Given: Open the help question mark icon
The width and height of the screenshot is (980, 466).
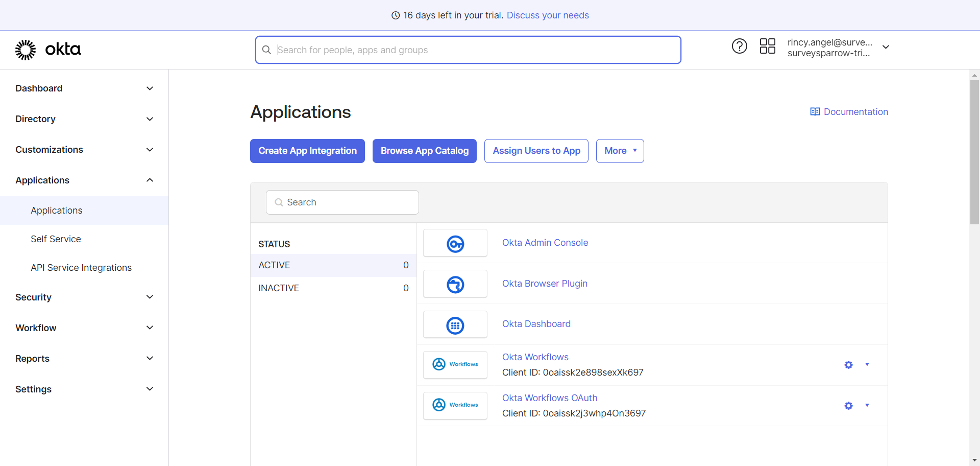Looking at the screenshot, I should tap(739, 46).
